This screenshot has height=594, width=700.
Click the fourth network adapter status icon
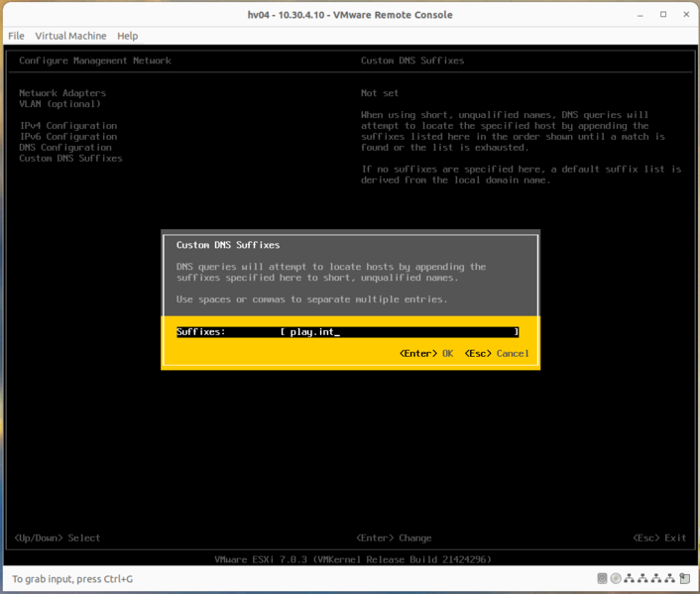671,578
